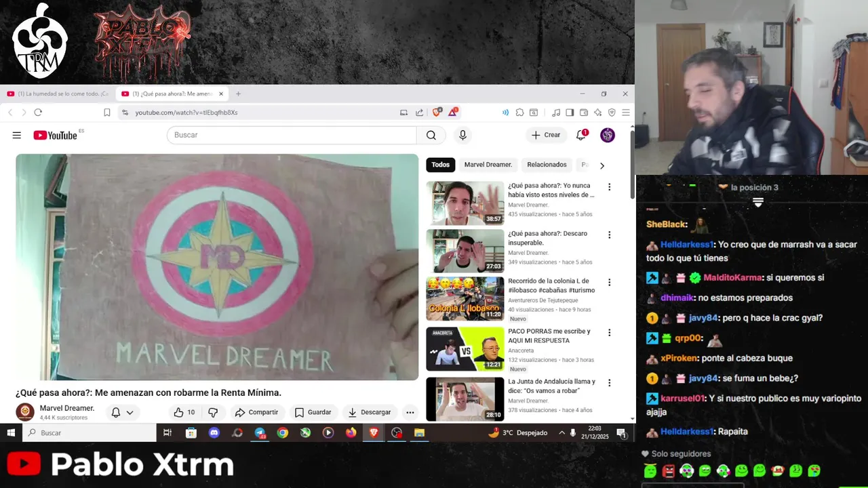This screenshot has height=488, width=868.
Task: Open the taskbar weather '3°C Despejado' widget
Action: pyautogui.click(x=517, y=432)
